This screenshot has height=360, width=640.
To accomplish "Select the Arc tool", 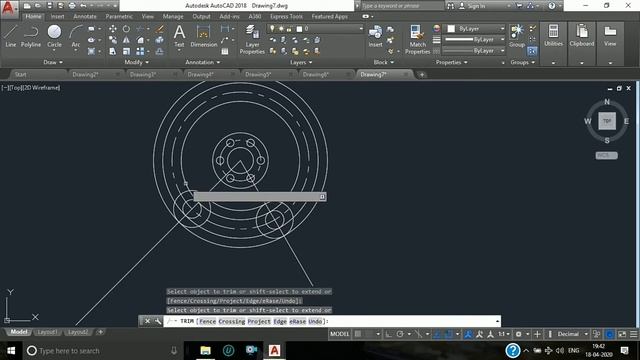I will [76, 36].
